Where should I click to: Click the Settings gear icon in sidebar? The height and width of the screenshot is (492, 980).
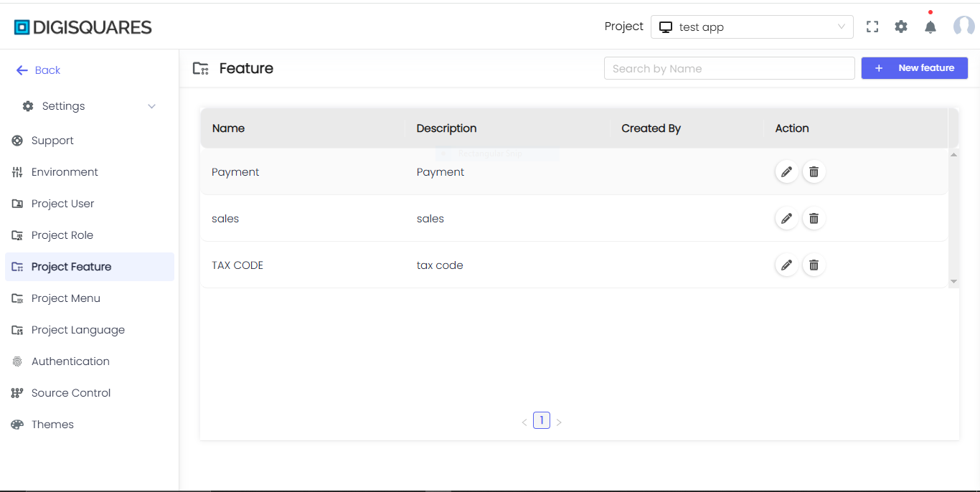click(28, 106)
